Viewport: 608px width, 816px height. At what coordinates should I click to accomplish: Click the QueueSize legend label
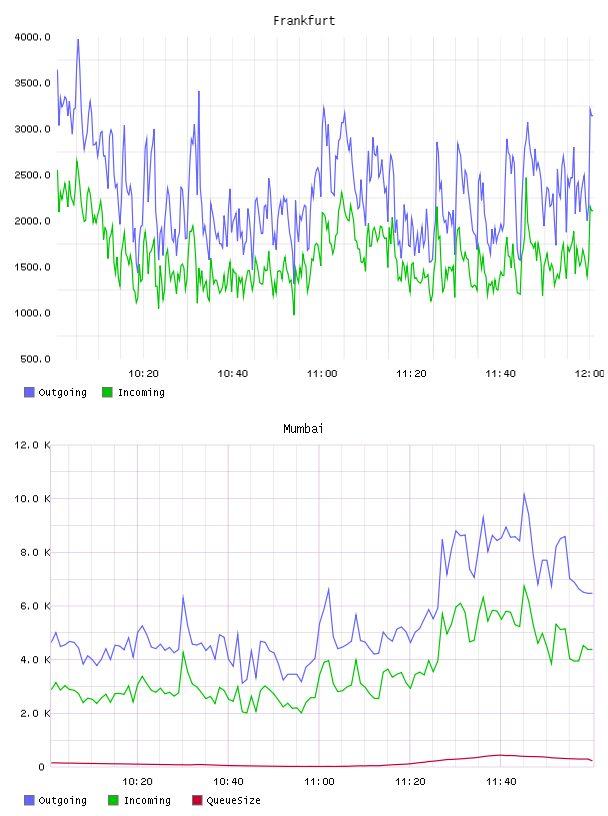pos(233,800)
